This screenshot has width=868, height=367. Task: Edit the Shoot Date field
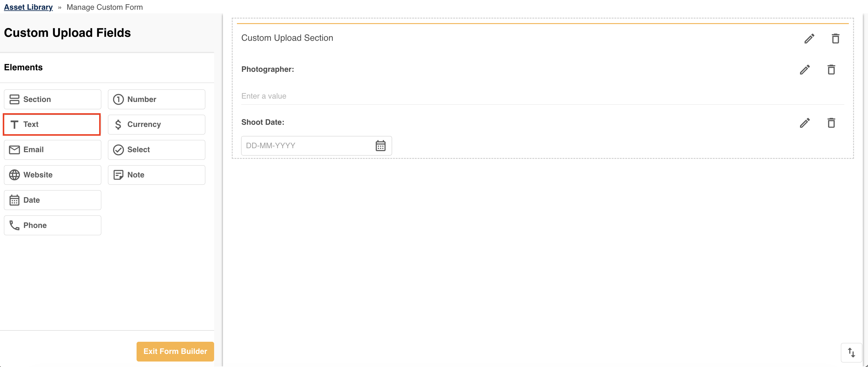click(x=805, y=123)
